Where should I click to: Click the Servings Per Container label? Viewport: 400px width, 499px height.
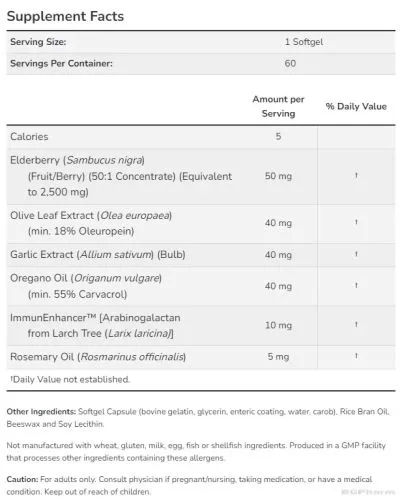61,63
